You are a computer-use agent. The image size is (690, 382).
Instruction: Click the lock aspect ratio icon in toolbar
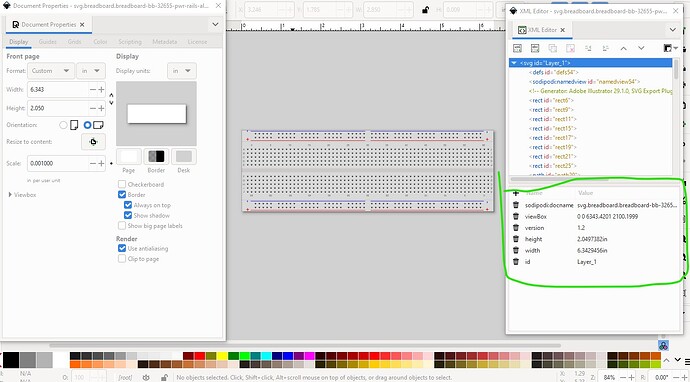(425, 10)
